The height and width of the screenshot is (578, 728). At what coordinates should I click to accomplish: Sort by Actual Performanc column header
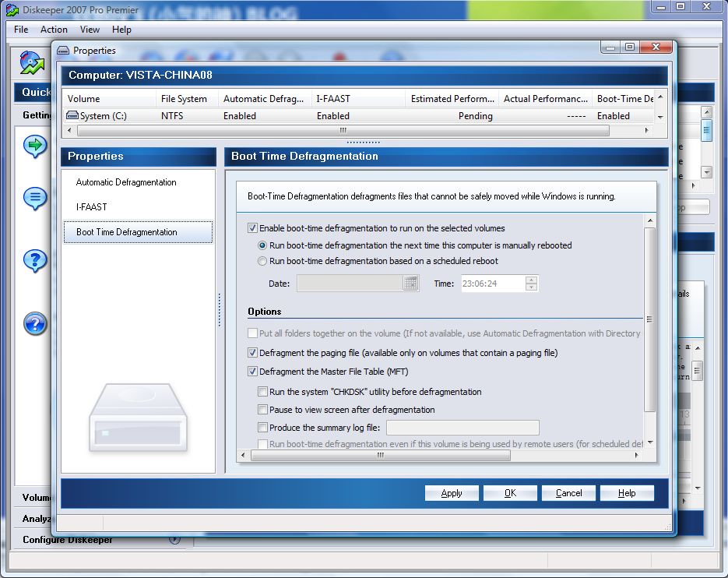click(x=546, y=98)
